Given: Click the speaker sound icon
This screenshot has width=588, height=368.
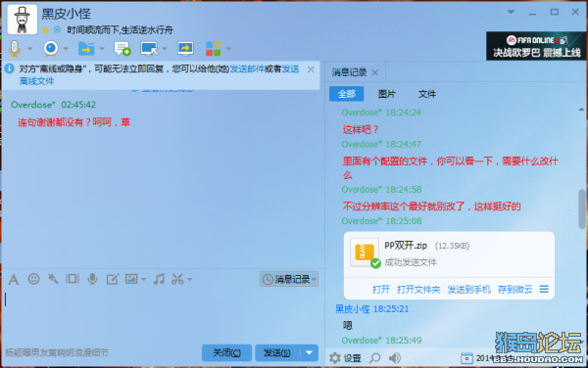Looking at the screenshot, I should 394,358.
